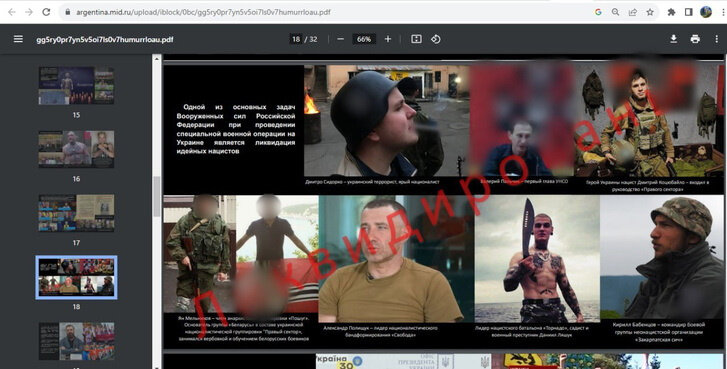Click thumbnail sidebar scrollbar handle
The height and width of the screenshot is (369, 727).
[156, 196]
